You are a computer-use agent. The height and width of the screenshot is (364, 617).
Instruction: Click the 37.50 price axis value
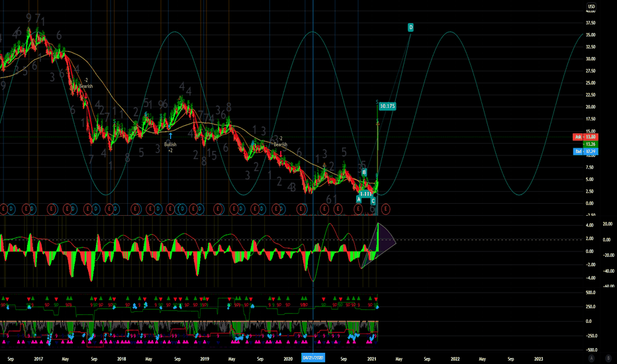pos(591,23)
